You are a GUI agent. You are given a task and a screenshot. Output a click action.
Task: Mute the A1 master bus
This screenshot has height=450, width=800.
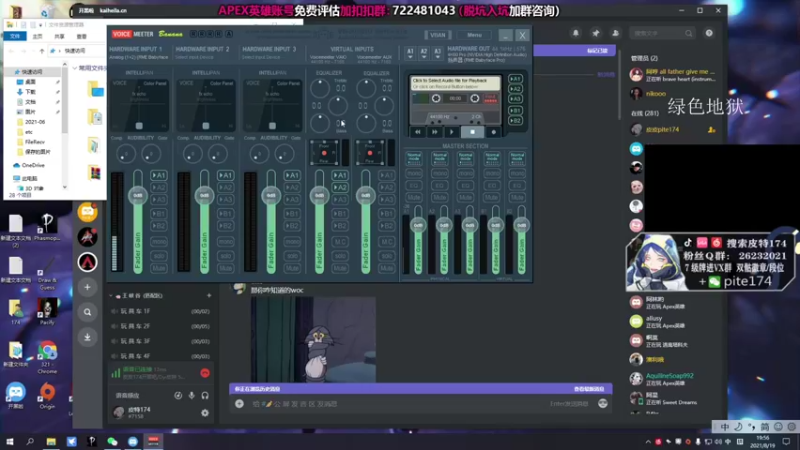(x=414, y=197)
